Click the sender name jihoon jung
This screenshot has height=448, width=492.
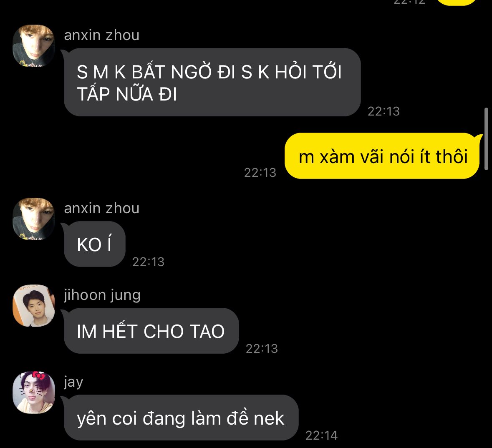pos(102,295)
